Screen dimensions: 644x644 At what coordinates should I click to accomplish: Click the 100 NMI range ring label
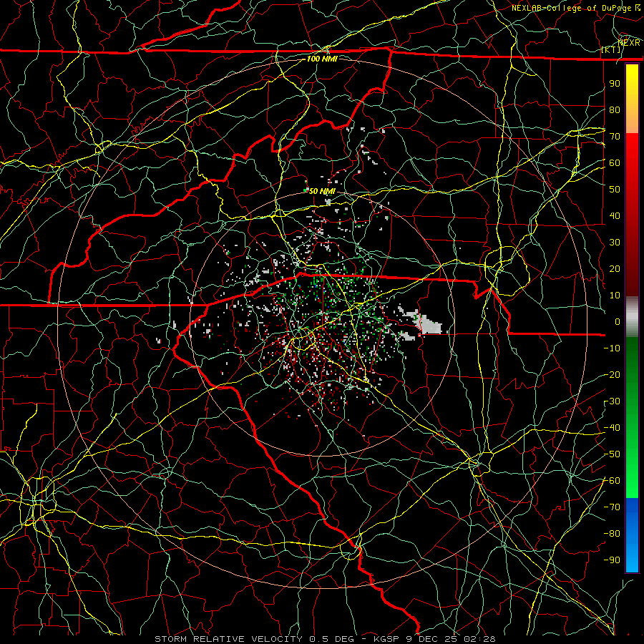322,59
